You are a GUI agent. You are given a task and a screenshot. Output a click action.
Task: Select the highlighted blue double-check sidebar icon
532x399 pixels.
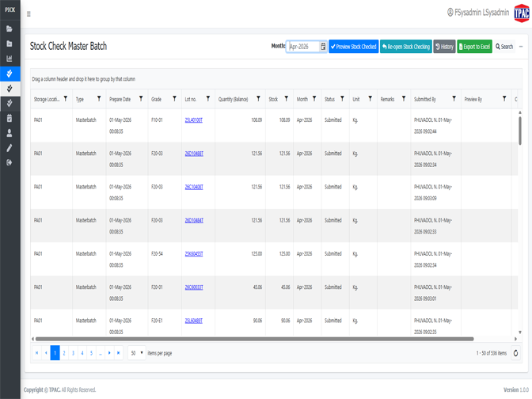point(9,74)
